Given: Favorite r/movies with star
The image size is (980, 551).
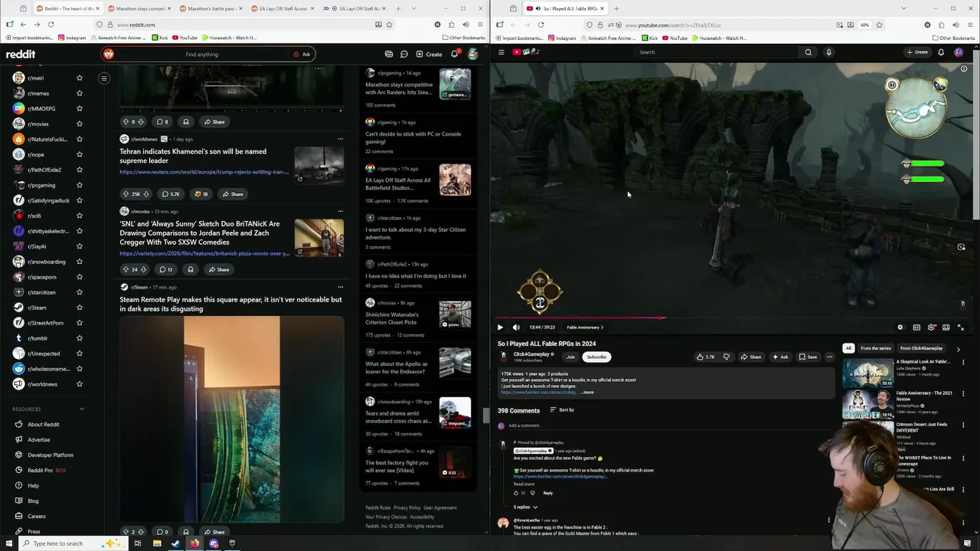Looking at the screenshot, I should pyautogui.click(x=79, y=124).
